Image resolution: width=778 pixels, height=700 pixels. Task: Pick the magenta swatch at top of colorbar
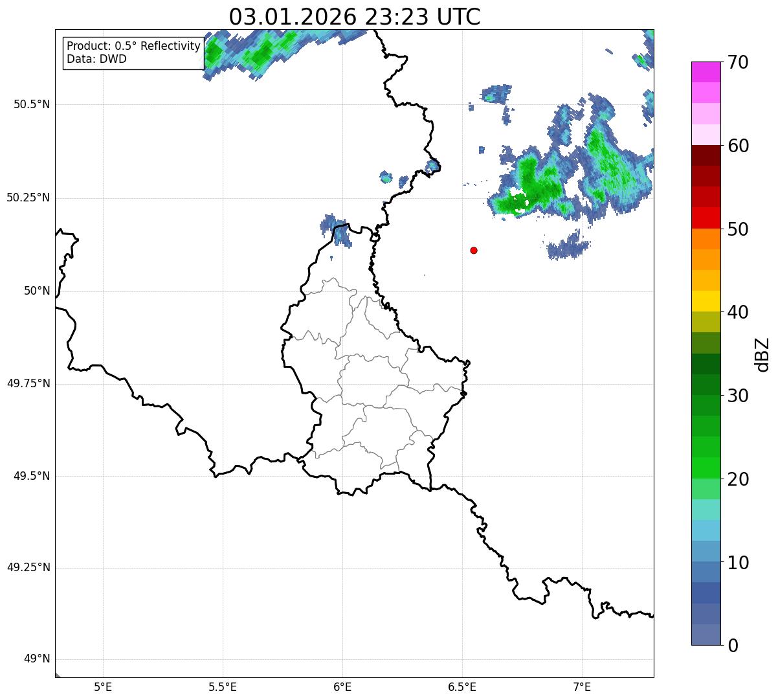coord(706,72)
